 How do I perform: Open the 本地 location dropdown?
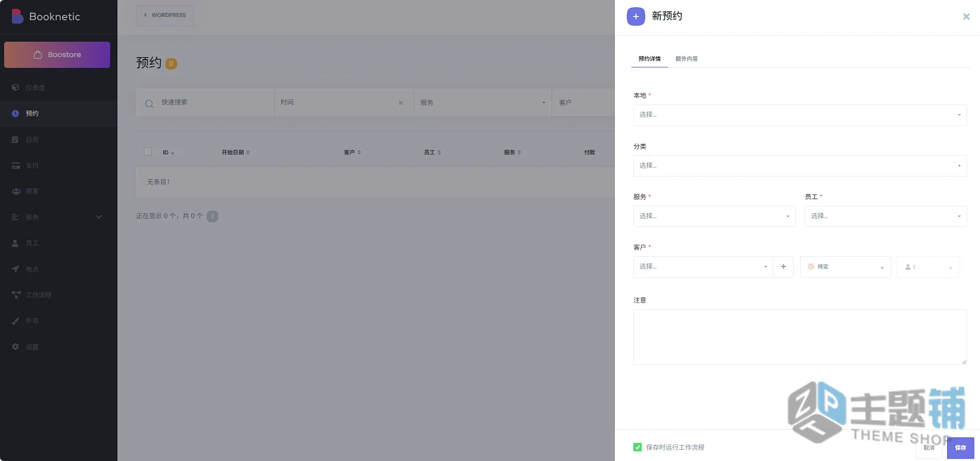pos(800,115)
